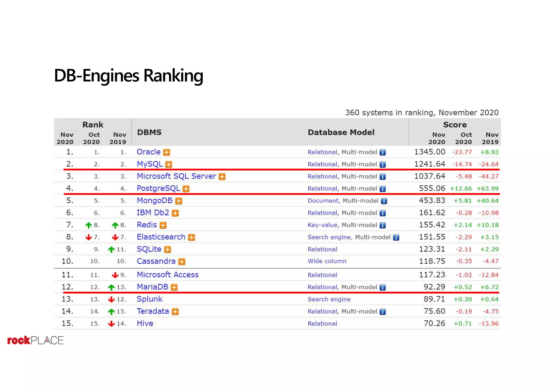Click the info icon in MariaDB row
The height and width of the screenshot is (392, 555).
(383, 287)
